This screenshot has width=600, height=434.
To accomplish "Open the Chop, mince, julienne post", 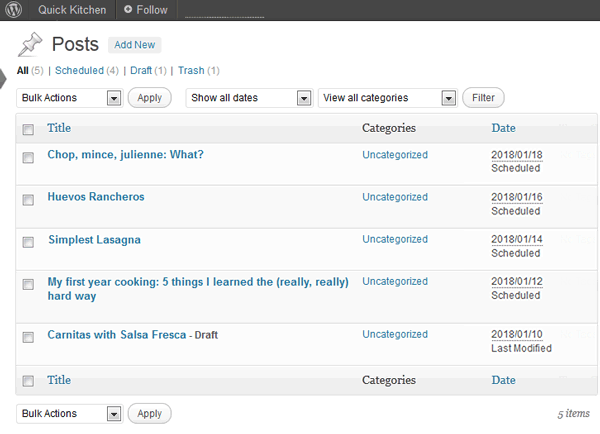I will click(x=125, y=155).
